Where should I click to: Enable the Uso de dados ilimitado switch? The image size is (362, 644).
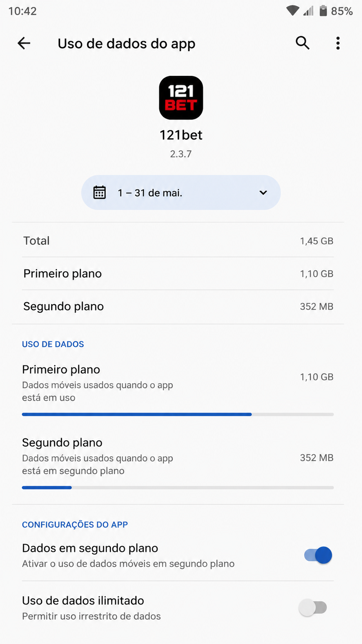tap(313, 607)
